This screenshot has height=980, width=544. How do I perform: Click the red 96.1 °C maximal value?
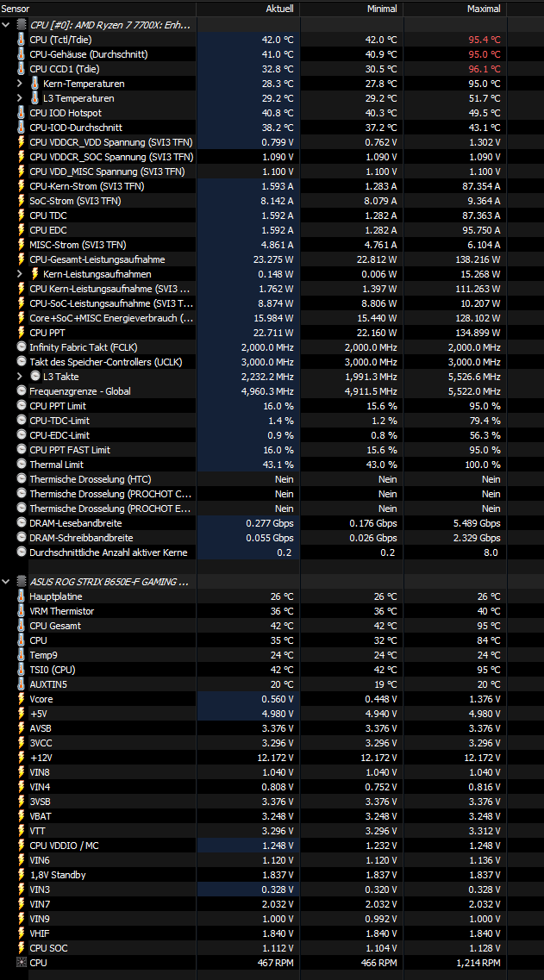click(x=485, y=69)
